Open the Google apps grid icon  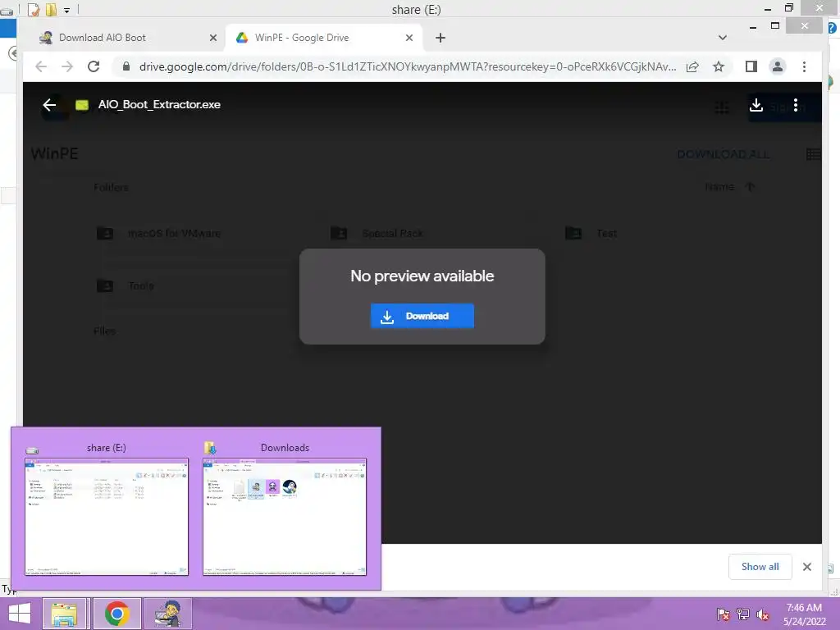[x=722, y=107]
